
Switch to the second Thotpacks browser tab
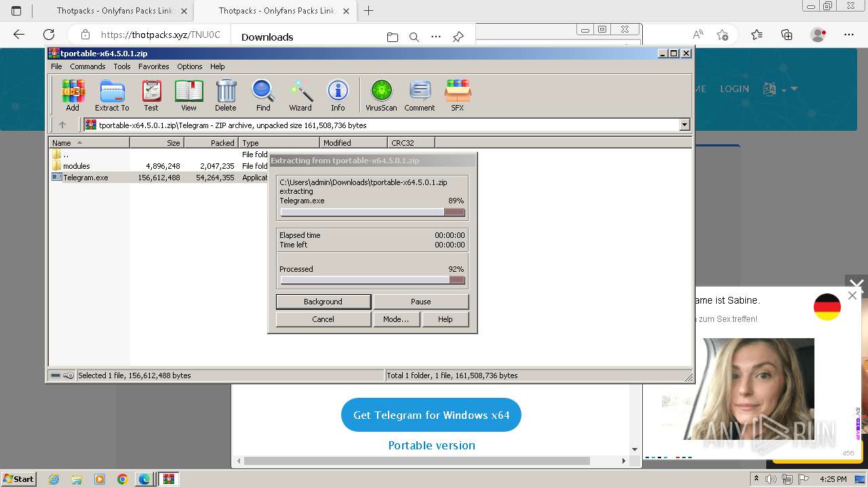(x=277, y=11)
